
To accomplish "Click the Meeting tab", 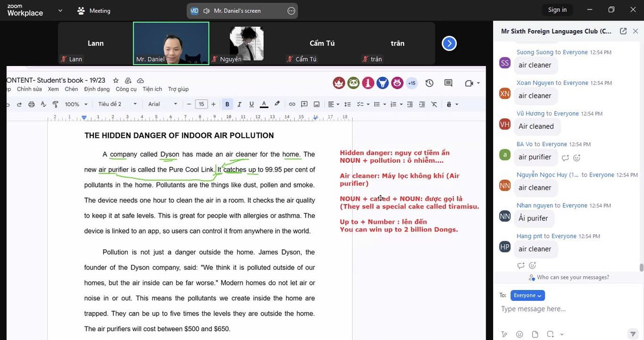I will 93,10.
